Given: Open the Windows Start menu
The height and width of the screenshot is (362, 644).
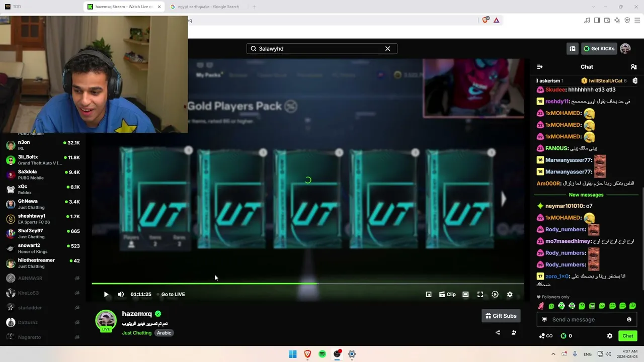Looking at the screenshot, I should pyautogui.click(x=293, y=354).
